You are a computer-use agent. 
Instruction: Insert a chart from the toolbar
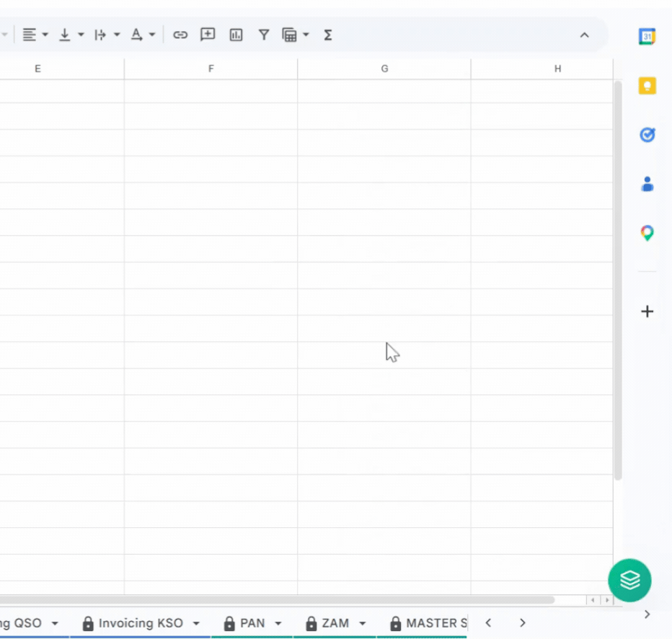point(236,35)
